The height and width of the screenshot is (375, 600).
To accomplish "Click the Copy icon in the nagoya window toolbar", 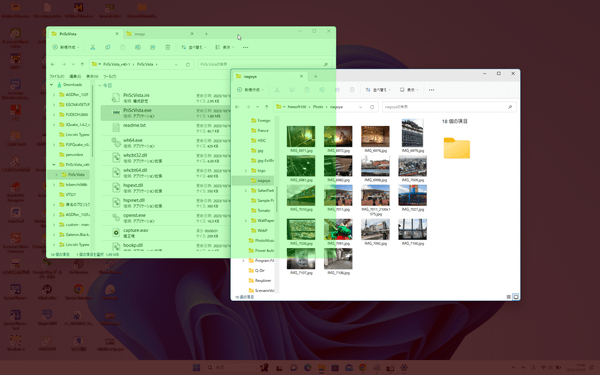I will click(292, 90).
